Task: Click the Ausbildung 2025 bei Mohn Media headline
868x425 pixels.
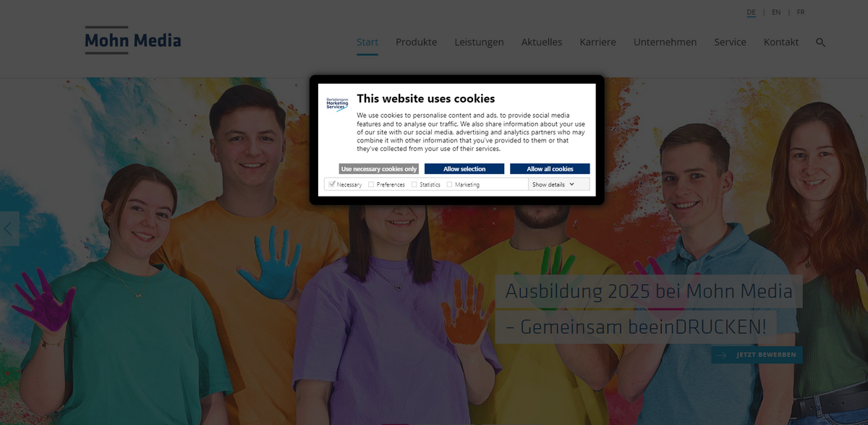Action: [x=649, y=292]
